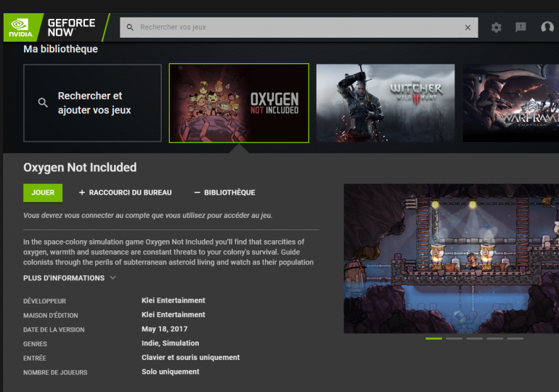Click the plus icon on Raccourci du bureau
The width and height of the screenshot is (559, 392).
(x=82, y=193)
